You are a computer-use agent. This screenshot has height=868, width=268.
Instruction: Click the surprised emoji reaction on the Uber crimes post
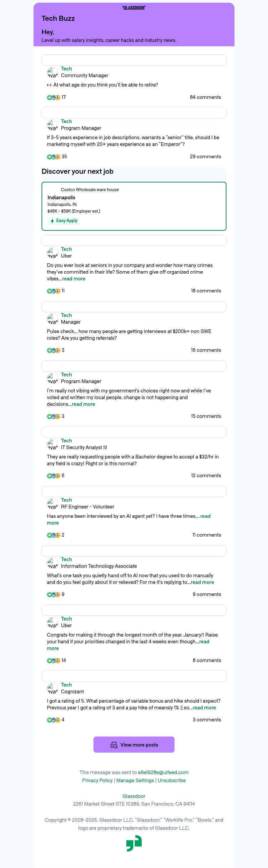tap(58, 291)
